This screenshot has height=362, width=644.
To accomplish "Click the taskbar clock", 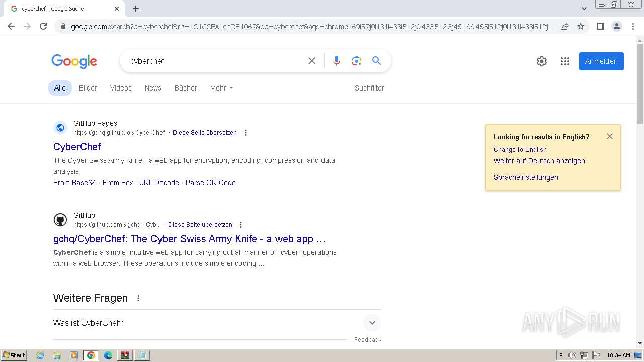I will [618, 355].
